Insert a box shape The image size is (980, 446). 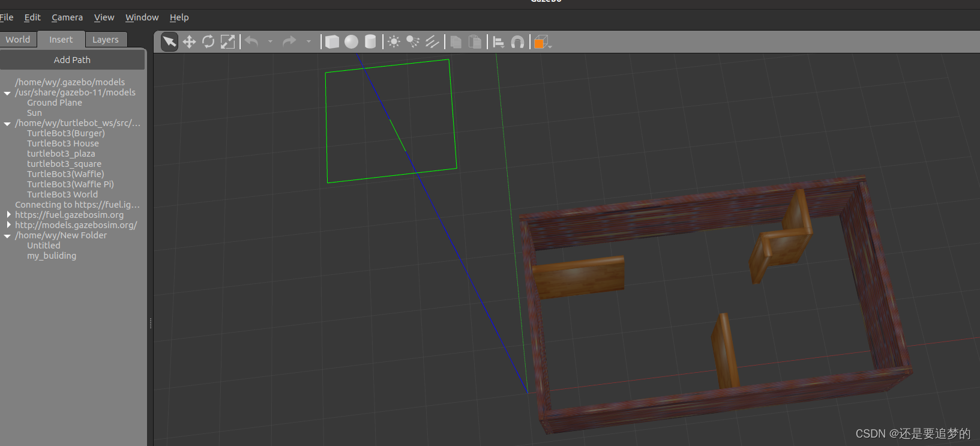(x=332, y=41)
